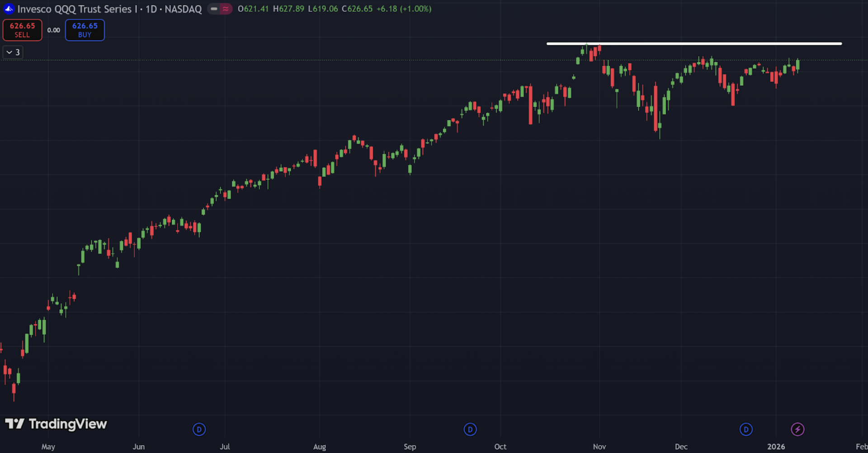Select the white horizontal resistance line
Image resolution: width=868 pixels, height=453 pixels.
[694, 43]
